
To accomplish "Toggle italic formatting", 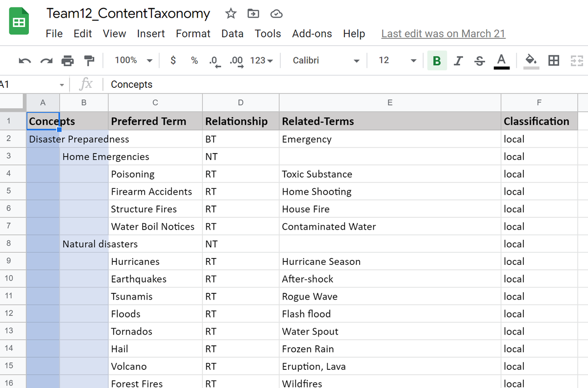I will click(x=458, y=60).
